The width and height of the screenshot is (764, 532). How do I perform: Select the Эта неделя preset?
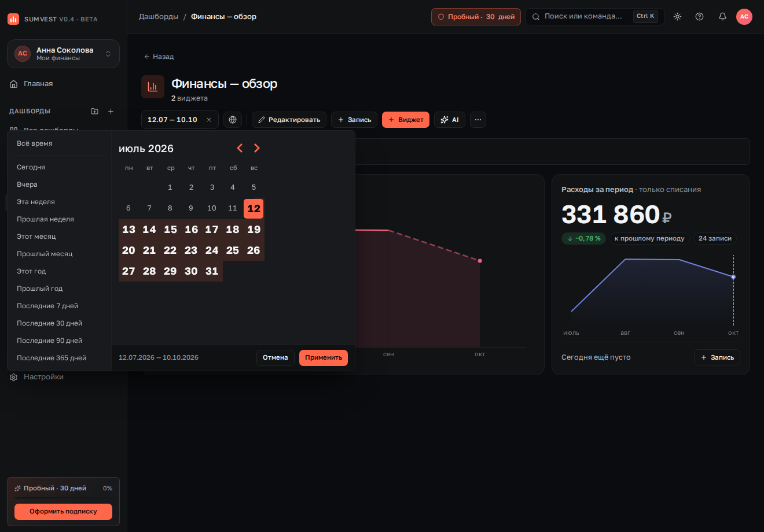tap(60, 202)
